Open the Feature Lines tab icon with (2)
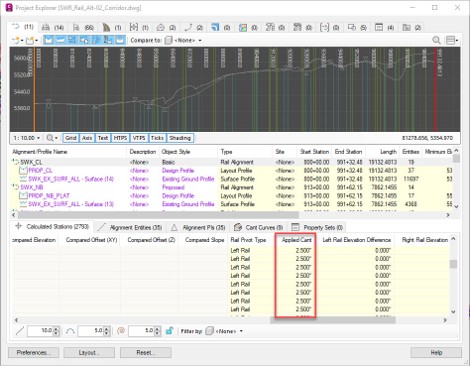The width and height of the screenshot is (470, 366). (x=194, y=28)
